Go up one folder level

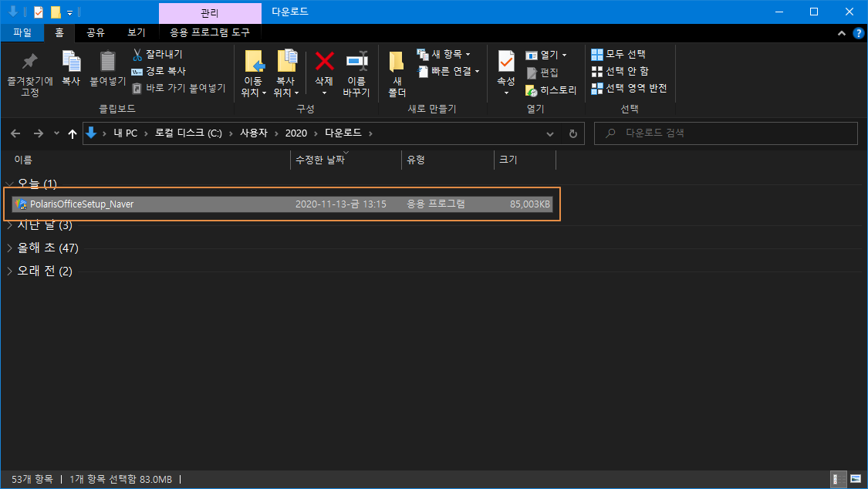click(72, 133)
